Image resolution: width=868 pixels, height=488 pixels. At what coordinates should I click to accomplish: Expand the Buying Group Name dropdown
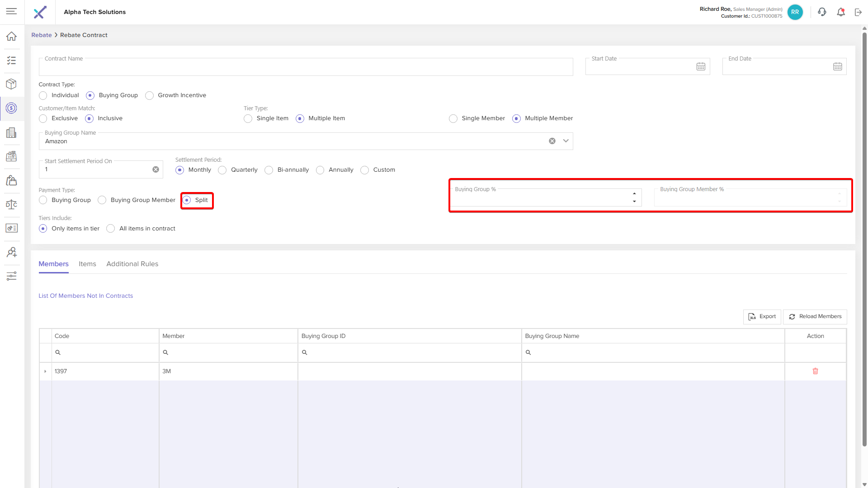(x=566, y=141)
